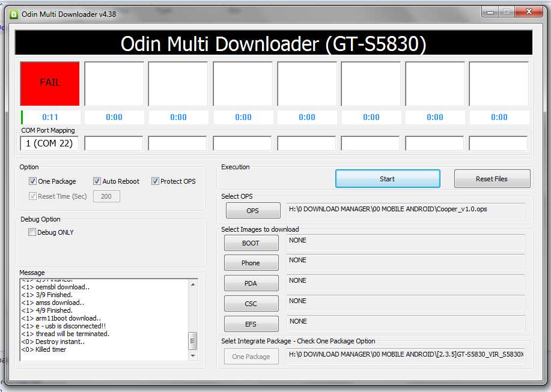
Task: Minimize the Odin window
Action: point(490,12)
